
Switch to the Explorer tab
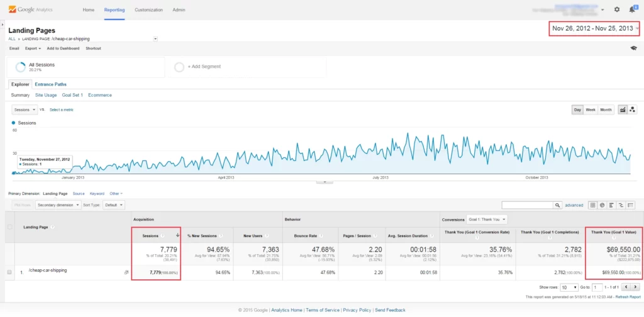coord(20,84)
